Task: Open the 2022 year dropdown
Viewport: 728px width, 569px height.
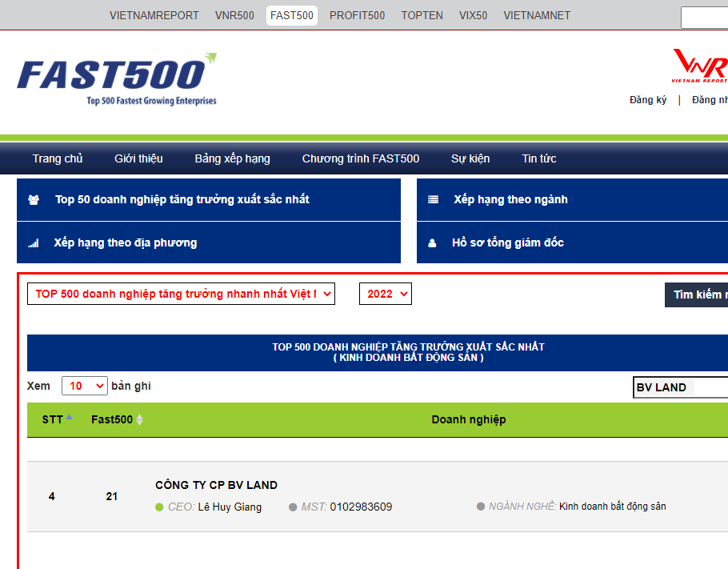Action: (x=385, y=294)
